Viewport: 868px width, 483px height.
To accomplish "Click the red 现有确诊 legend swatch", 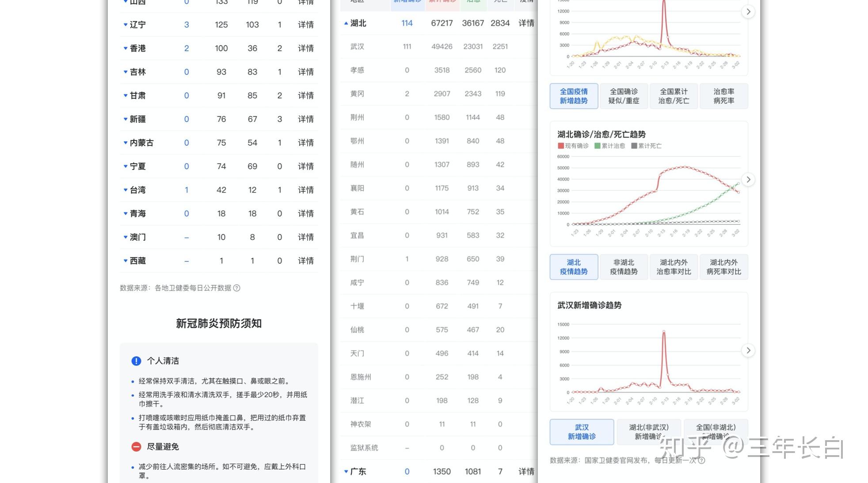I will pos(561,146).
